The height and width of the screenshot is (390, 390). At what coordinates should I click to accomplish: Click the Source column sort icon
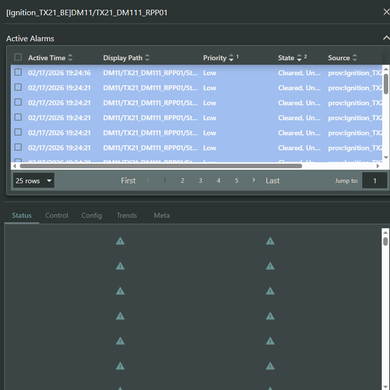(x=354, y=58)
